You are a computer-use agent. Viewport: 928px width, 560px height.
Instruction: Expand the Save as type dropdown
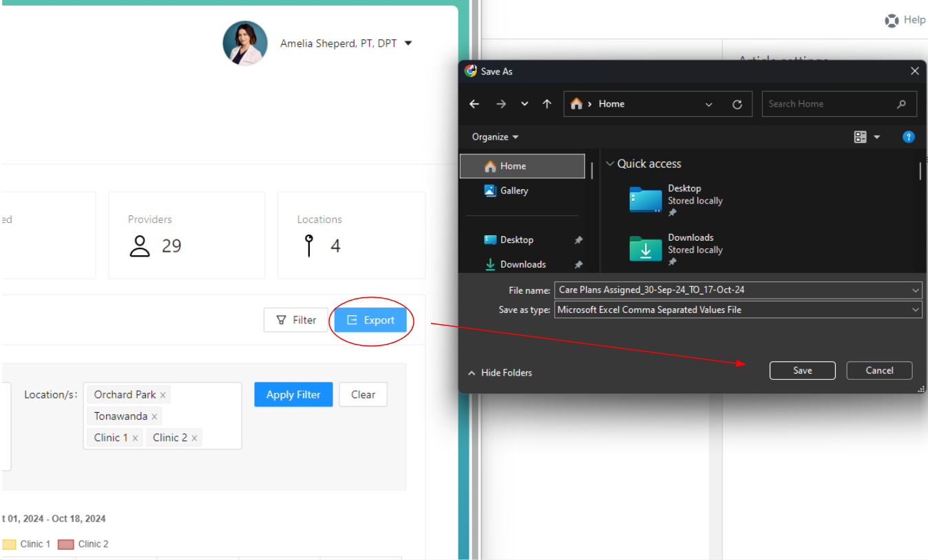click(915, 310)
